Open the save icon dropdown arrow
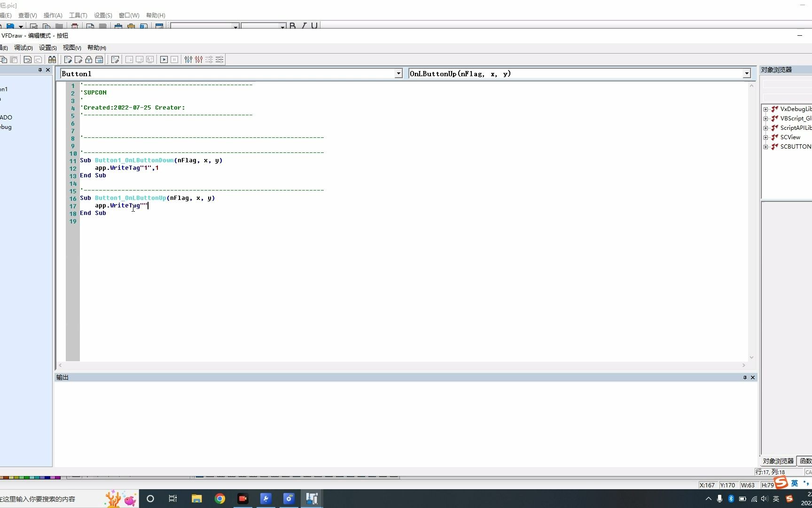 (21, 26)
